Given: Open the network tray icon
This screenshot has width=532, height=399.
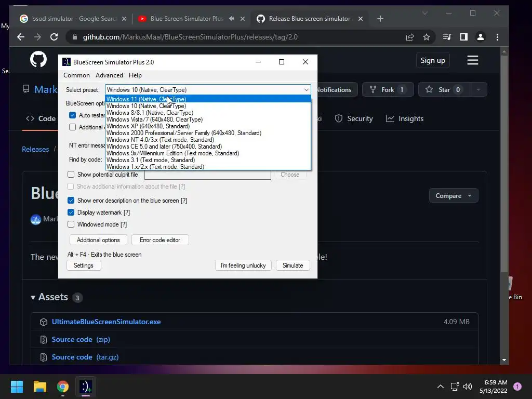Looking at the screenshot, I should click(x=455, y=387).
